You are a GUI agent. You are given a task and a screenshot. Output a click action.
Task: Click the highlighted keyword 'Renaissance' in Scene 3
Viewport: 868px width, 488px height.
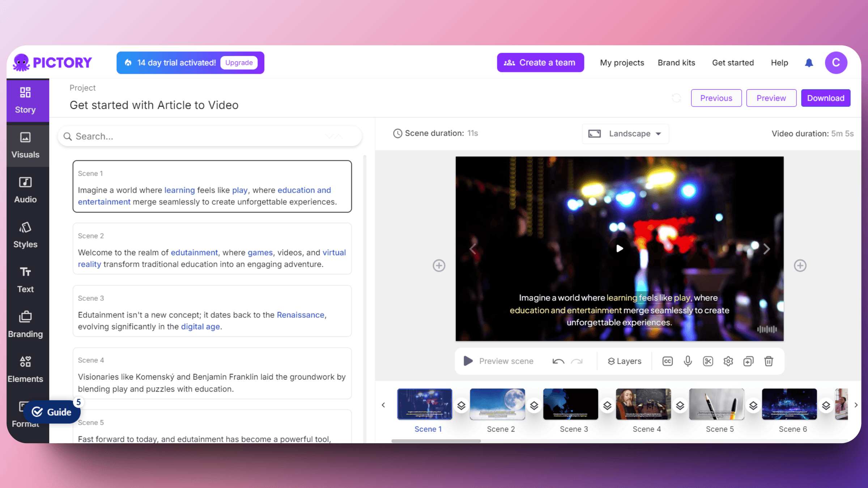[300, 315]
